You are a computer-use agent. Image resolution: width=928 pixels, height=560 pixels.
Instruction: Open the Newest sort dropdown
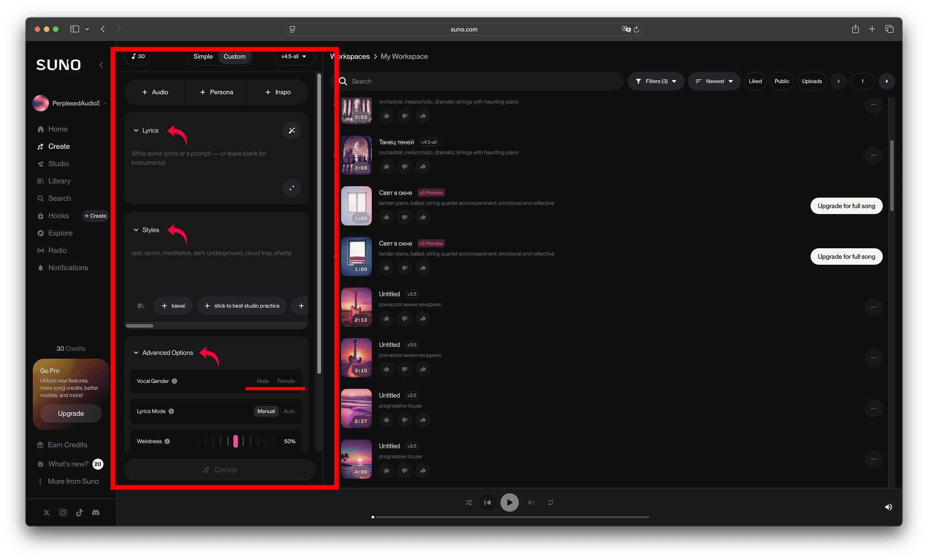click(714, 81)
